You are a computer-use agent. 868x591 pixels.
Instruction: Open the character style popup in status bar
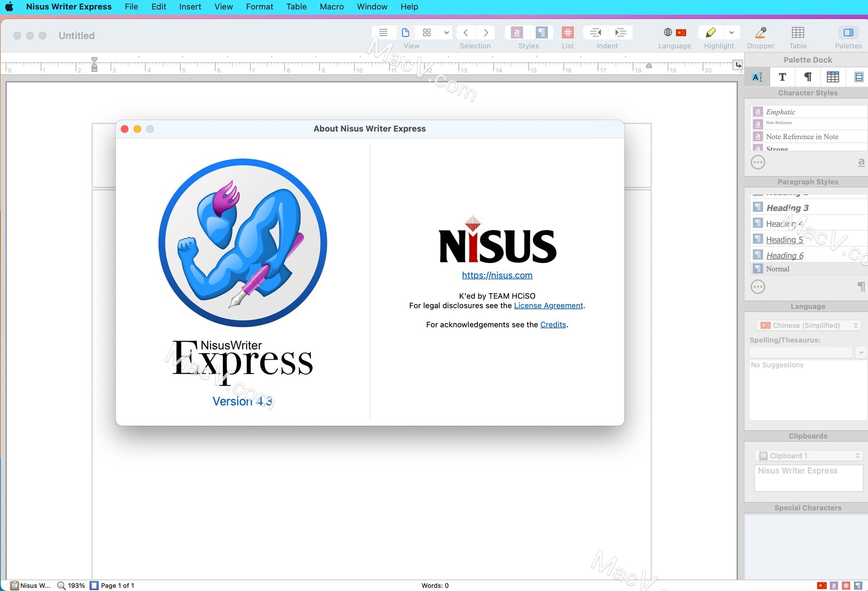coord(834,586)
